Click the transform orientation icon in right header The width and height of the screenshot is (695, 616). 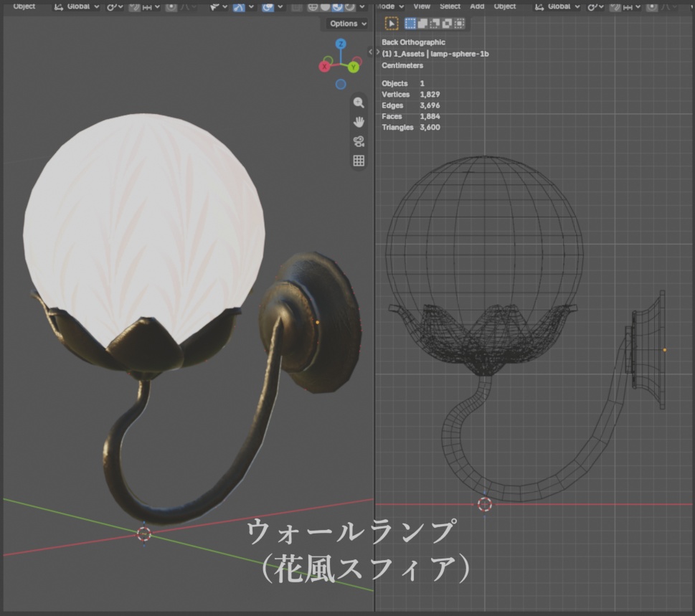pyautogui.click(x=539, y=6)
